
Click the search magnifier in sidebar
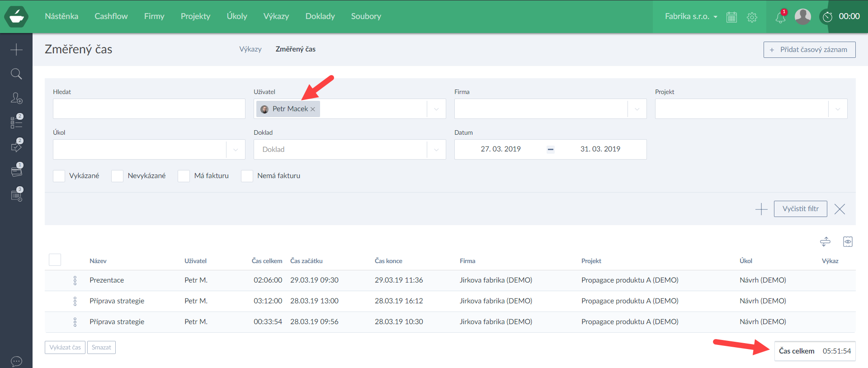coord(16,74)
